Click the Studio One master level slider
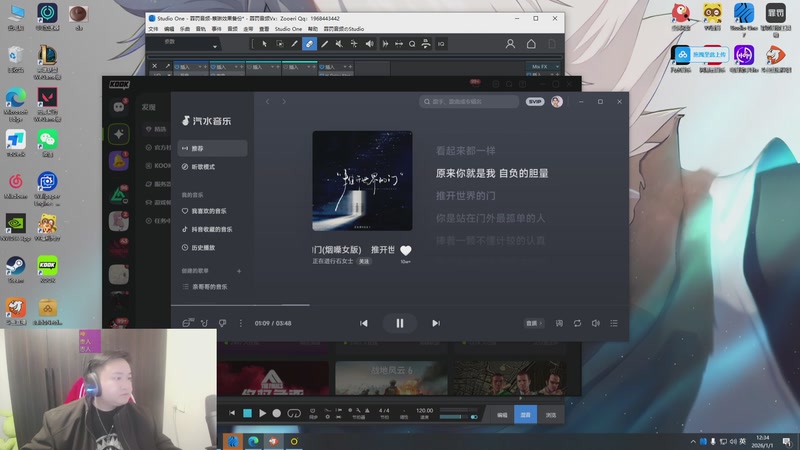Viewport: 800px width, 450px height. 459,417
